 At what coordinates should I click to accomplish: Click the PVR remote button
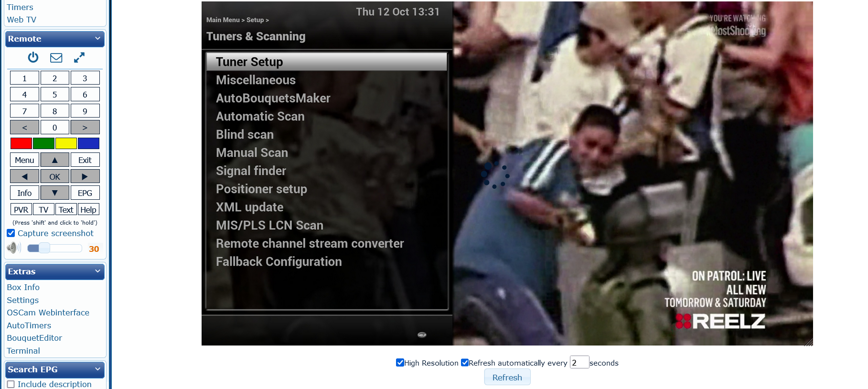[21, 209]
